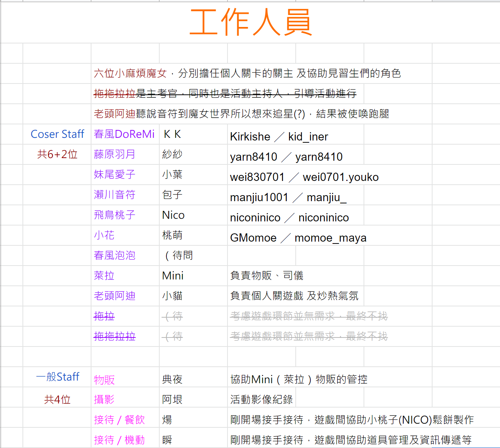The width and height of the screenshot is (500, 448).
Task: Select the 物販 role cell
Action: (125, 377)
